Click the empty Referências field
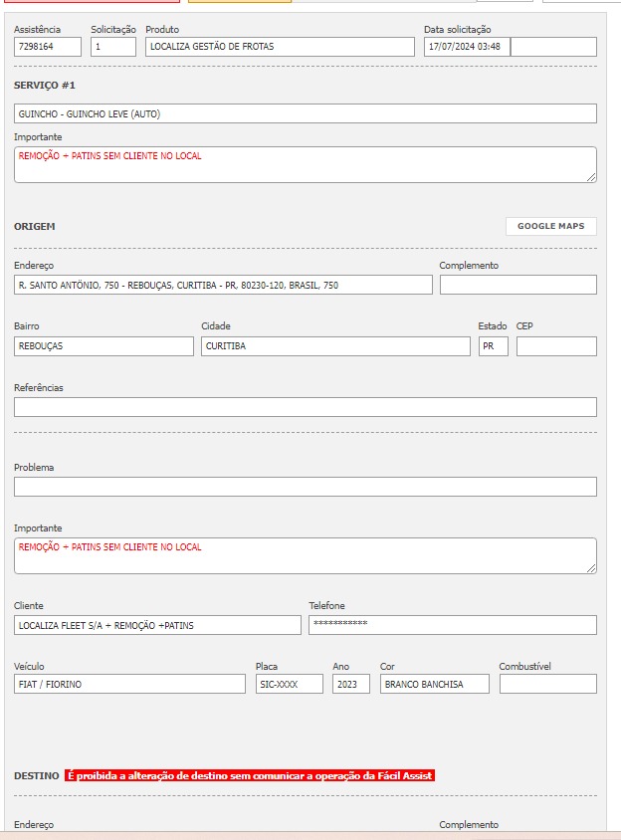The image size is (621, 840). (x=305, y=407)
